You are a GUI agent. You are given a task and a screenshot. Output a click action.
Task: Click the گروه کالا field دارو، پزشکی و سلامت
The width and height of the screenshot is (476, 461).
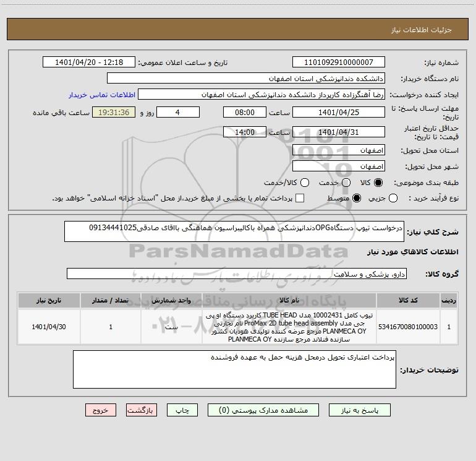(x=237, y=274)
